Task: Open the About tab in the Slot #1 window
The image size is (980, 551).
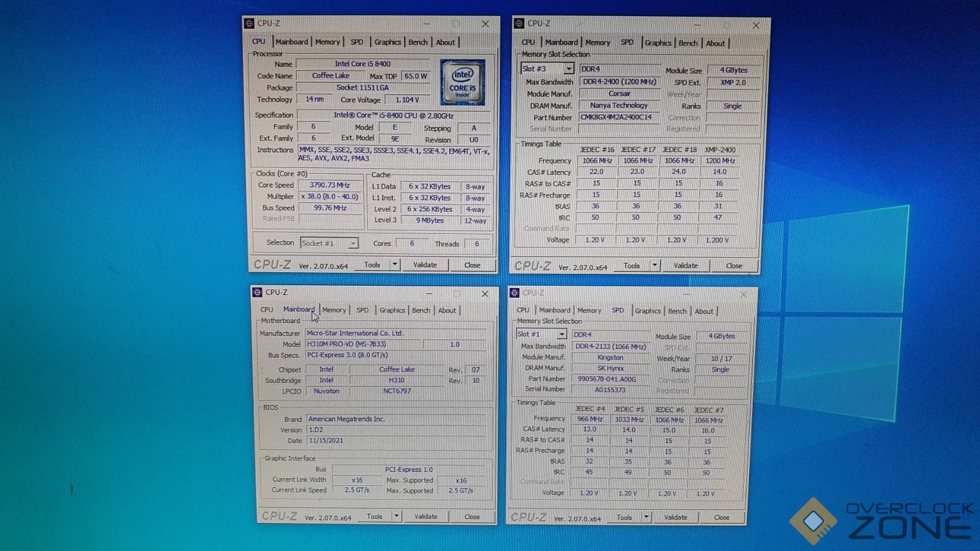Action: (x=704, y=311)
